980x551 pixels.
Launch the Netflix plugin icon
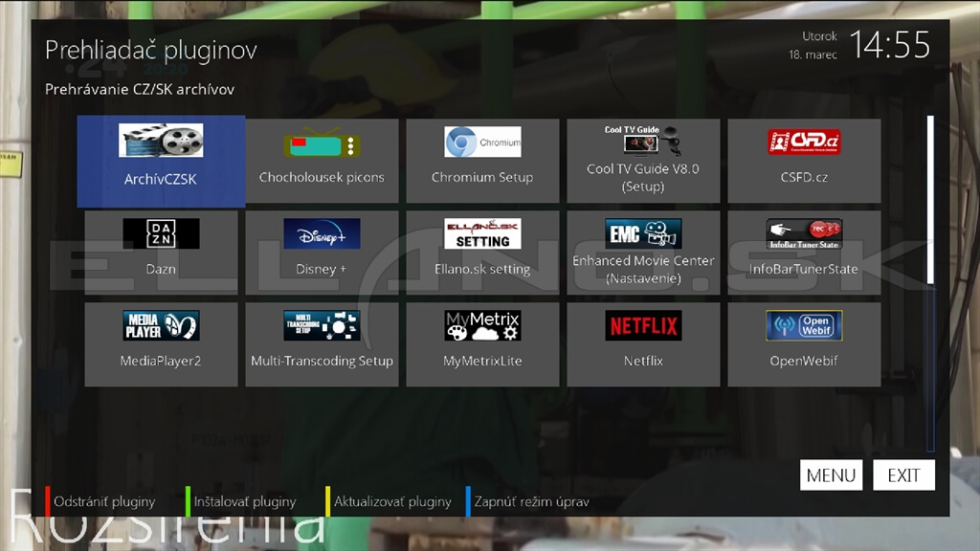click(643, 325)
